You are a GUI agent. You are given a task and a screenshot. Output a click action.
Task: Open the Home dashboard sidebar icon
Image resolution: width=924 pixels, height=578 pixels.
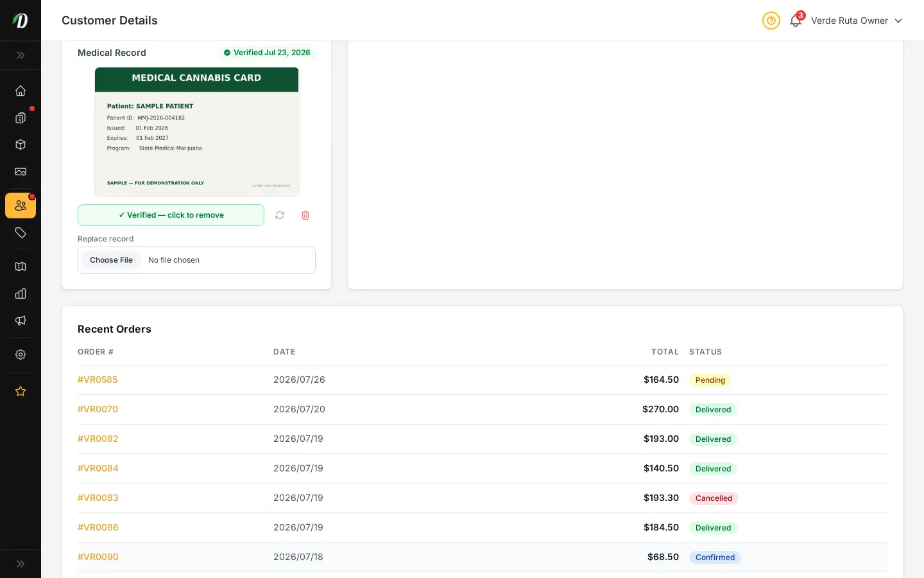tap(21, 91)
